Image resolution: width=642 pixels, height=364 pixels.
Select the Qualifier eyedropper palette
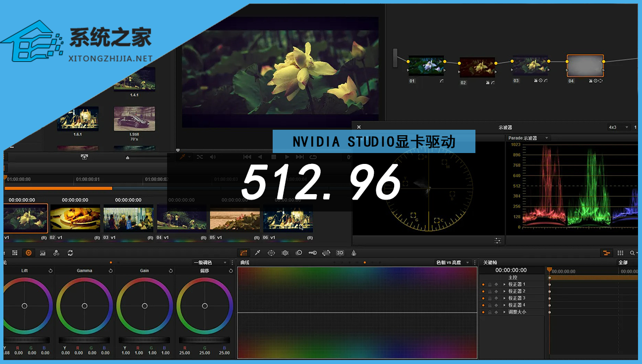point(257,253)
